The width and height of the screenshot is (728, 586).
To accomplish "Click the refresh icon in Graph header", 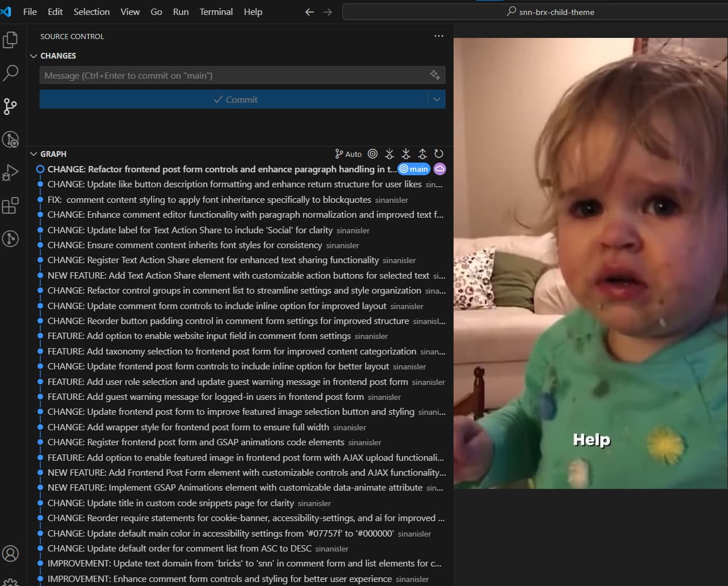I will tap(439, 153).
